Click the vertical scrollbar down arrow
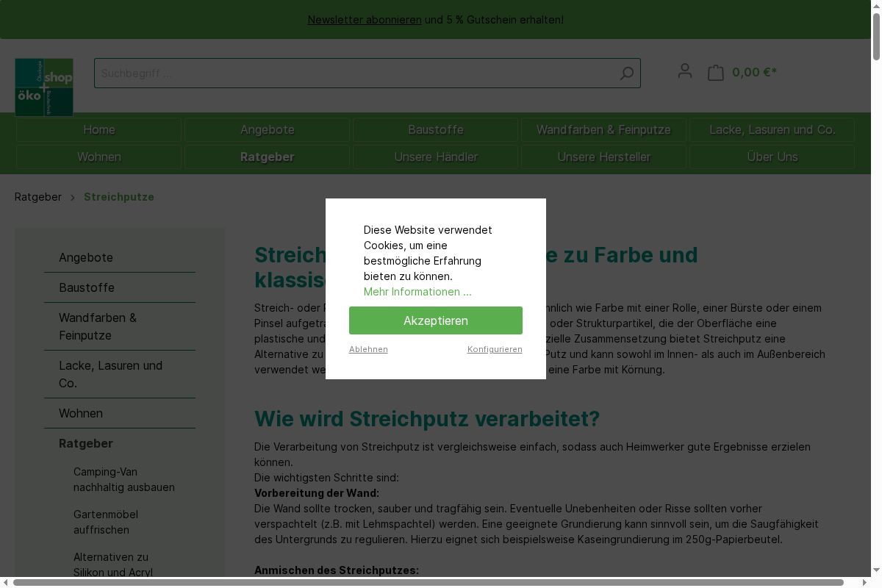Screen dimensions: 882x588 coord(875,570)
